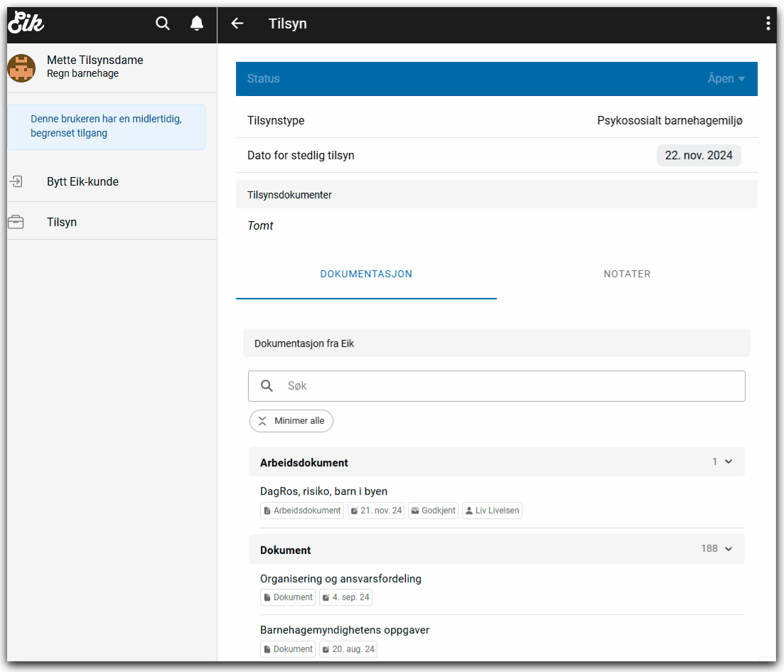The image size is (784, 672).
Task: Open the three-dot options menu
Action: [768, 23]
